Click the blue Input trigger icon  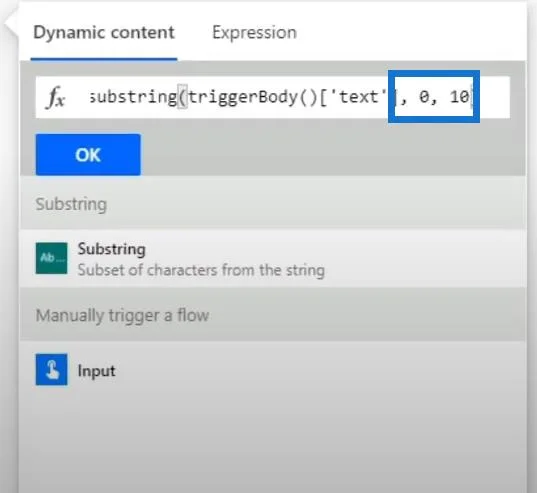coord(51,369)
